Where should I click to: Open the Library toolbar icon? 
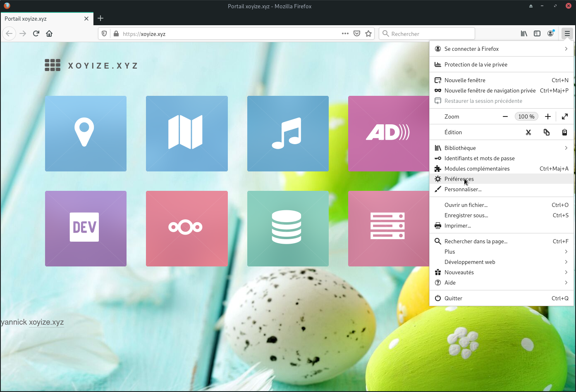click(524, 33)
